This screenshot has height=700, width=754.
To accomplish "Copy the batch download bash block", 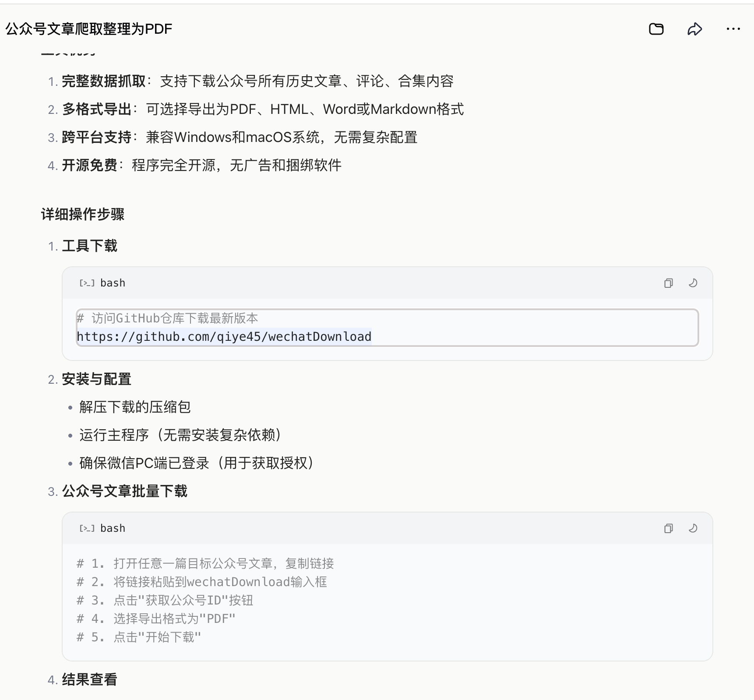I will (x=668, y=528).
